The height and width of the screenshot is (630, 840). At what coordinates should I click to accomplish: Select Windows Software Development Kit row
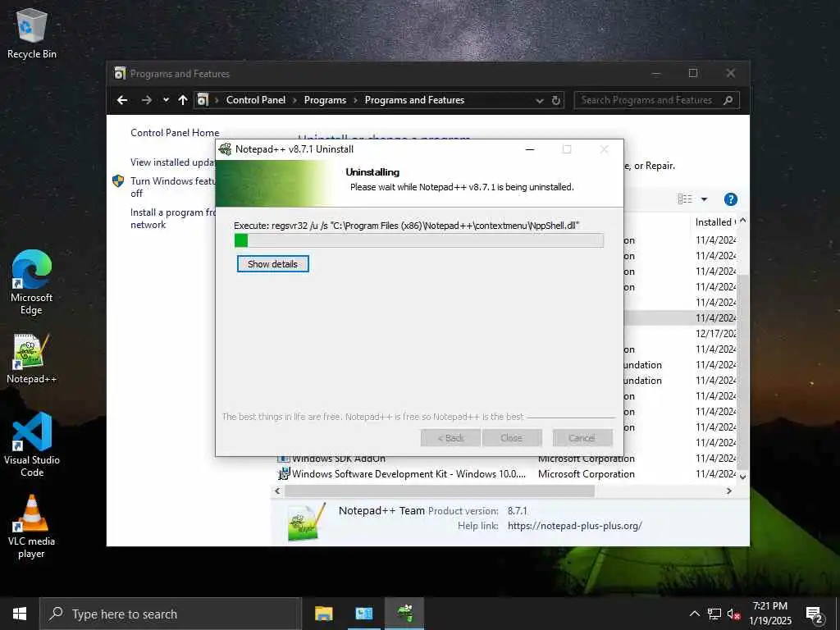click(508, 474)
